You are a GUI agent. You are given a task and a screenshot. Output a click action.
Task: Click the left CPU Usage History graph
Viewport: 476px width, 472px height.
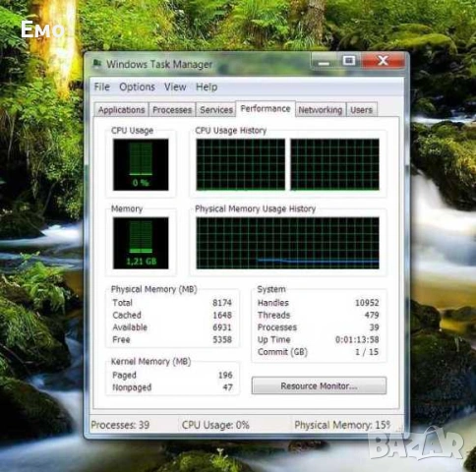click(x=241, y=164)
